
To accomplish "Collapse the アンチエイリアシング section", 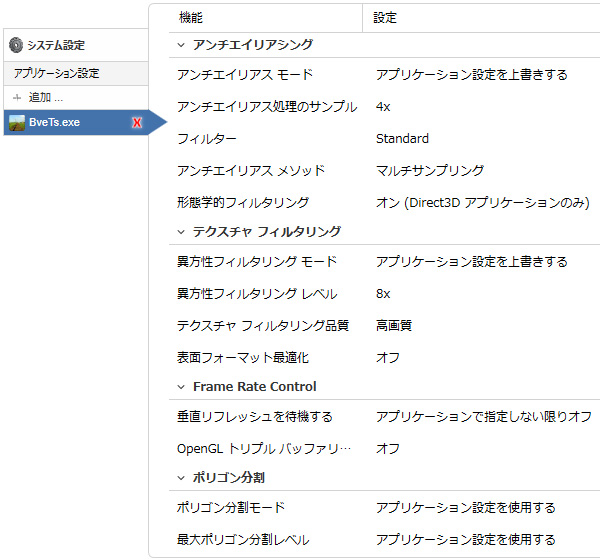I will [x=181, y=45].
